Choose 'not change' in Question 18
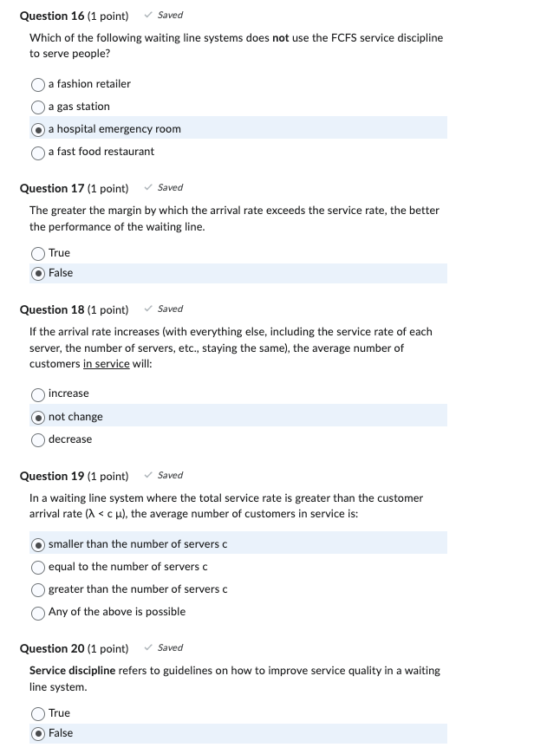Screen dimensions: 560x754 (x=38, y=416)
